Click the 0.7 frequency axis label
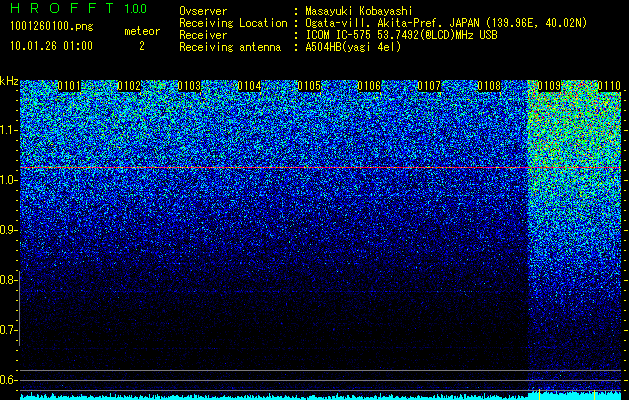The height and width of the screenshot is (400, 629). coord(9,330)
